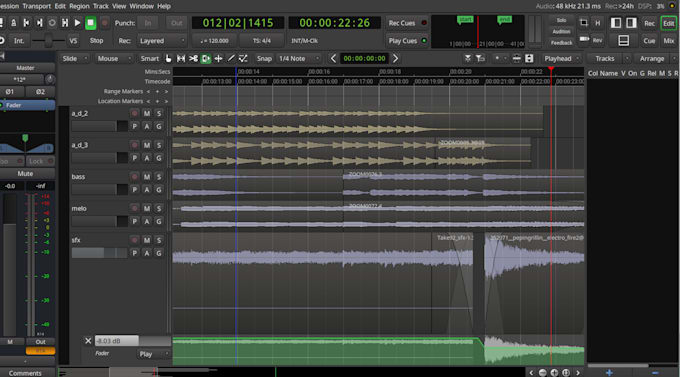Screen dimensions: 680x377
Task: Open the Region menu
Action: (79, 6)
